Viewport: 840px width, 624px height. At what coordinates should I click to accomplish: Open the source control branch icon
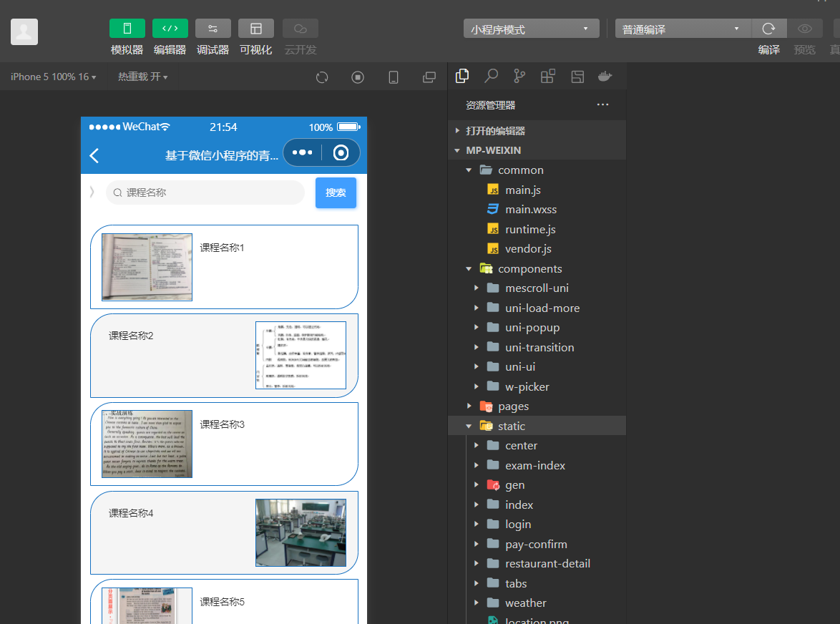[x=519, y=76]
